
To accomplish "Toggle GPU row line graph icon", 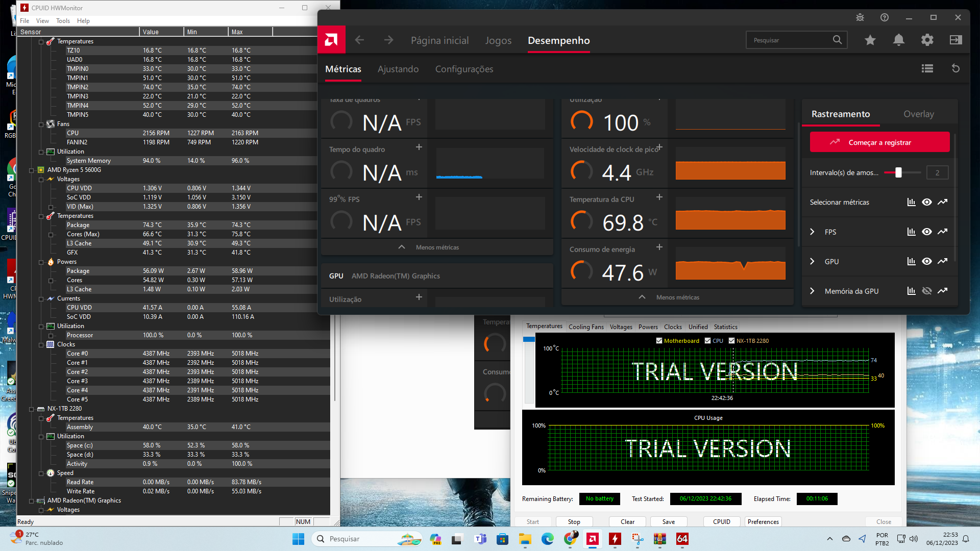I will (943, 261).
